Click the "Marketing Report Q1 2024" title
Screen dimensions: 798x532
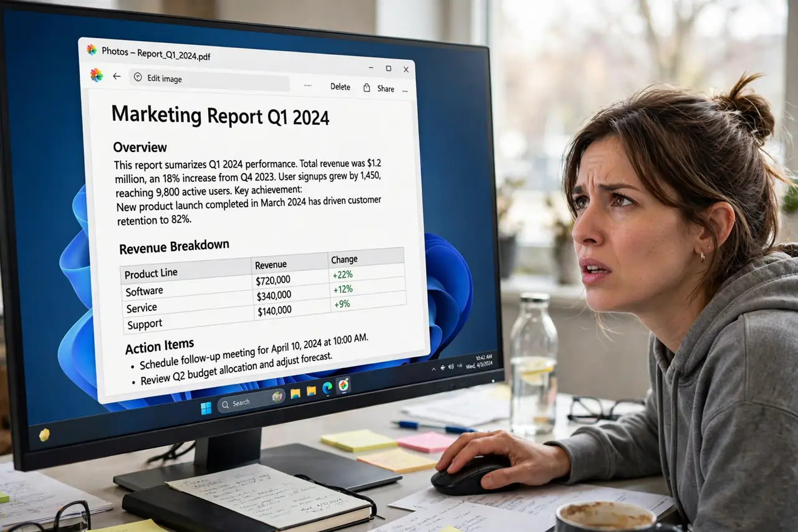click(220, 116)
